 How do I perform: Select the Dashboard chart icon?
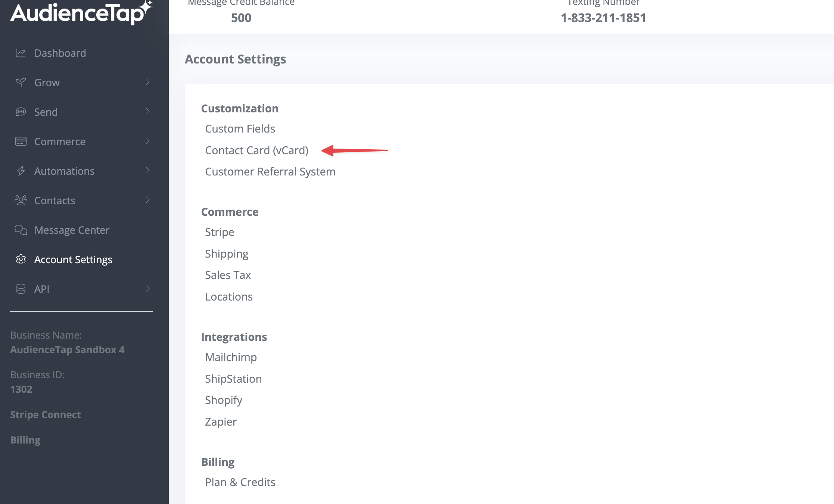pyautogui.click(x=21, y=53)
